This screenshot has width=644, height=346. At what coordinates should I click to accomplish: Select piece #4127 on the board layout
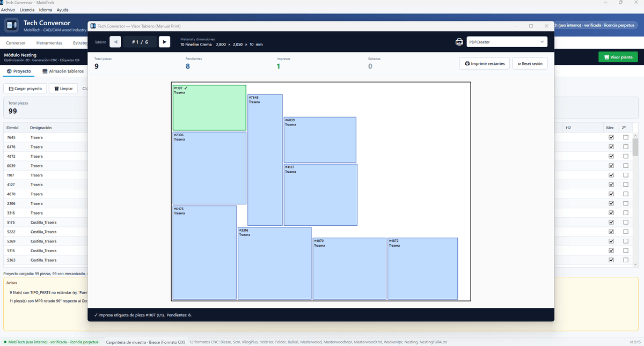click(320, 195)
